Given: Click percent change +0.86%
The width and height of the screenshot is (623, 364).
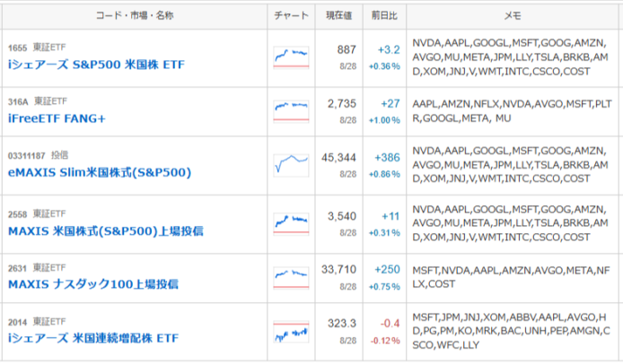Looking at the screenshot, I should coord(384,174).
